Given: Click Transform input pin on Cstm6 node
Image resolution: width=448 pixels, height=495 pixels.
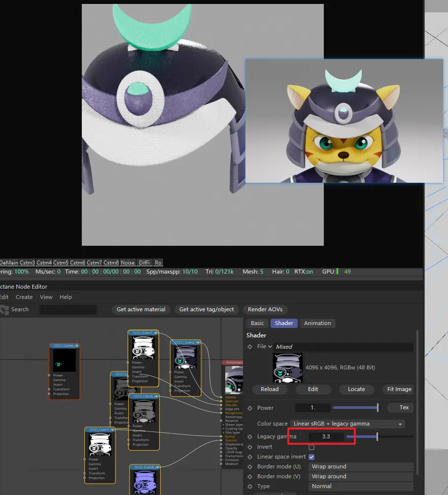Looking at the screenshot, I should (49, 389).
